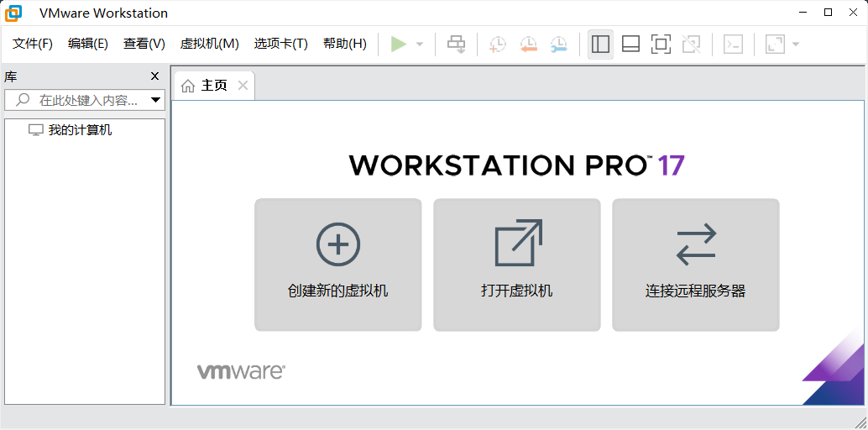Screen dimensions: 868x430
Task: Click the take snapshot clock icon
Action: (x=498, y=45)
